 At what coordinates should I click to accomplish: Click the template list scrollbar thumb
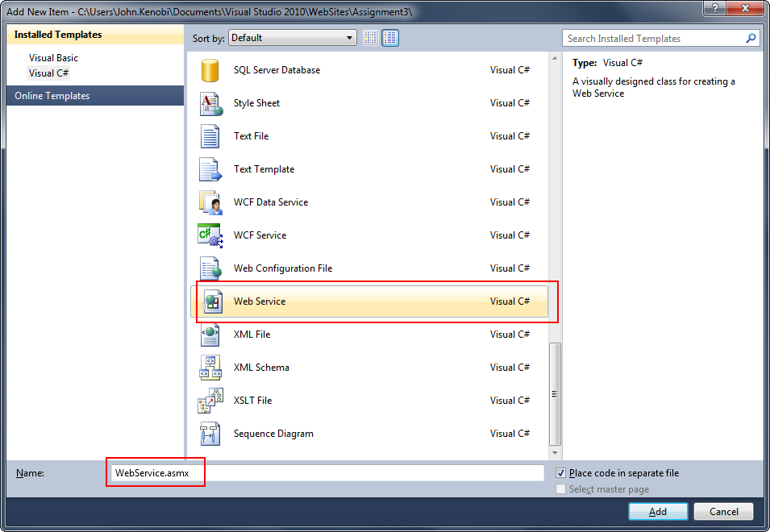coord(555,394)
